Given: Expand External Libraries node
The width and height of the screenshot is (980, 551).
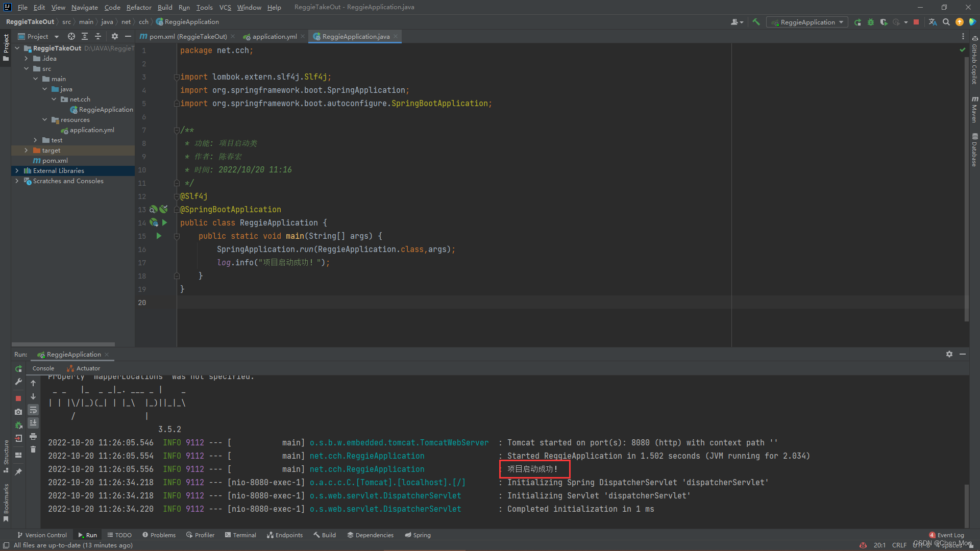Looking at the screenshot, I should (17, 171).
